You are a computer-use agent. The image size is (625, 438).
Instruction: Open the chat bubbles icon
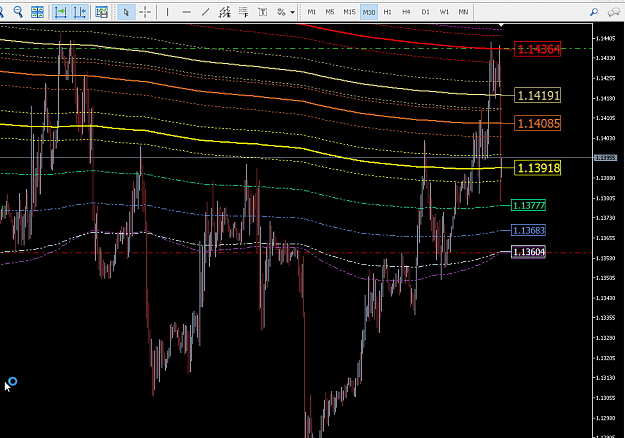coord(613,12)
